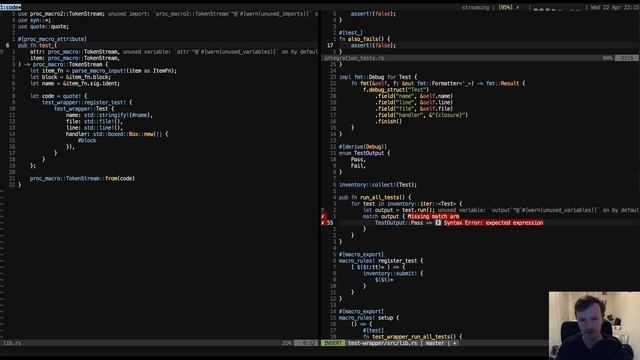This screenshot has height=360, width=640.
Task: Click the '#block' token in left pane
Action: point(87,140)
